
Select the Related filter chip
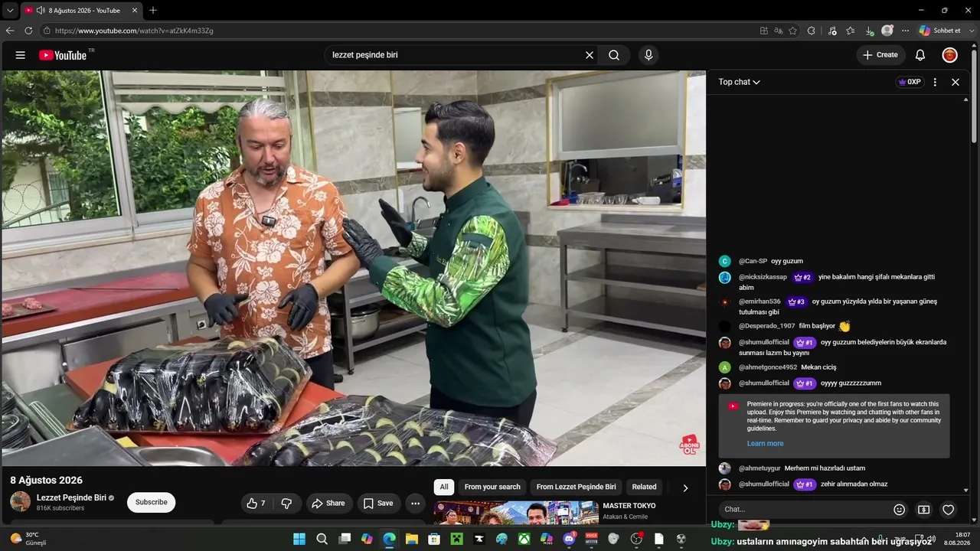click(644, 487)
